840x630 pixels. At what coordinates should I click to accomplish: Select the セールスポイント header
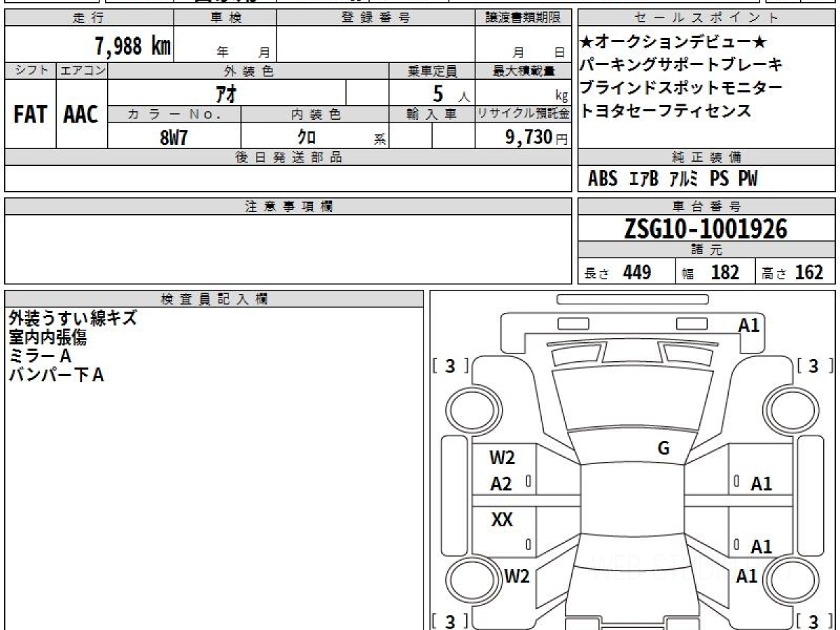(x=707, y=18)
